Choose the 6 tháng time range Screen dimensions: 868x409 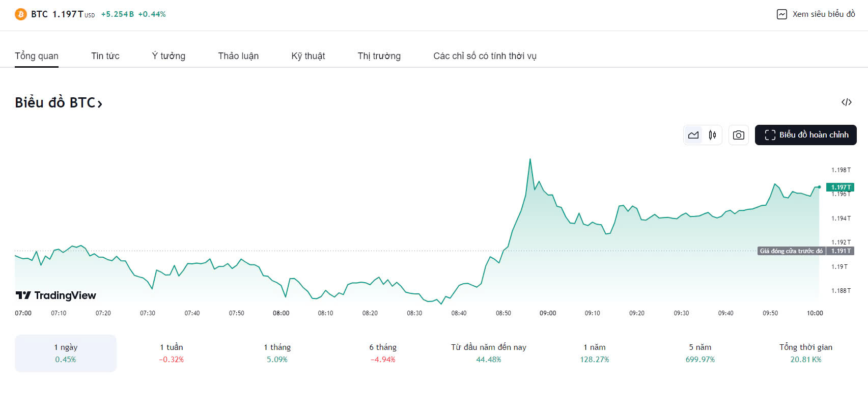[383, 353]
